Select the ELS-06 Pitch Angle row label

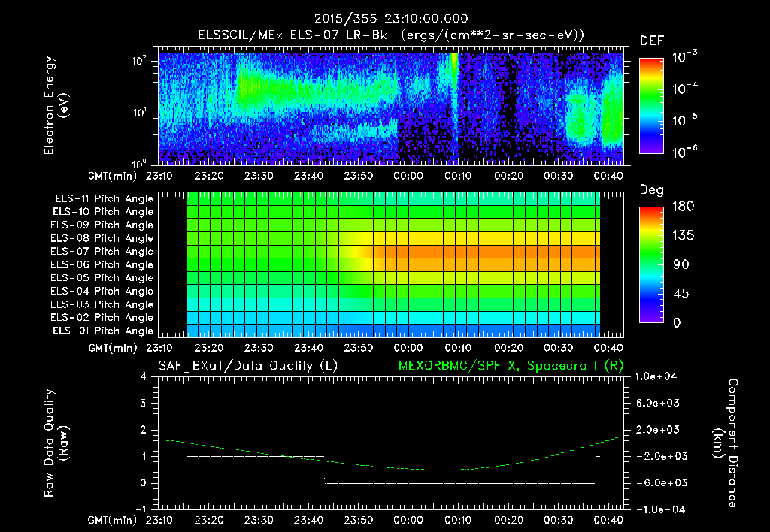coord(102,264)
